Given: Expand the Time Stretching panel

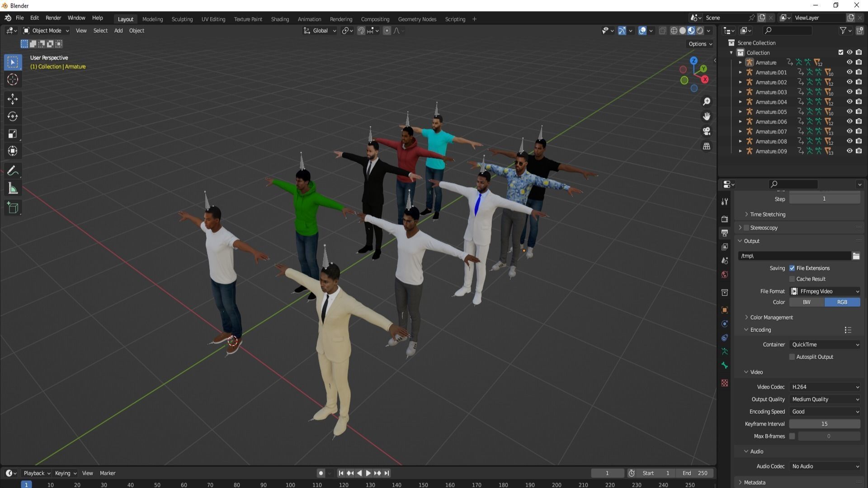Looking at the screenshot, I should 767,214.
